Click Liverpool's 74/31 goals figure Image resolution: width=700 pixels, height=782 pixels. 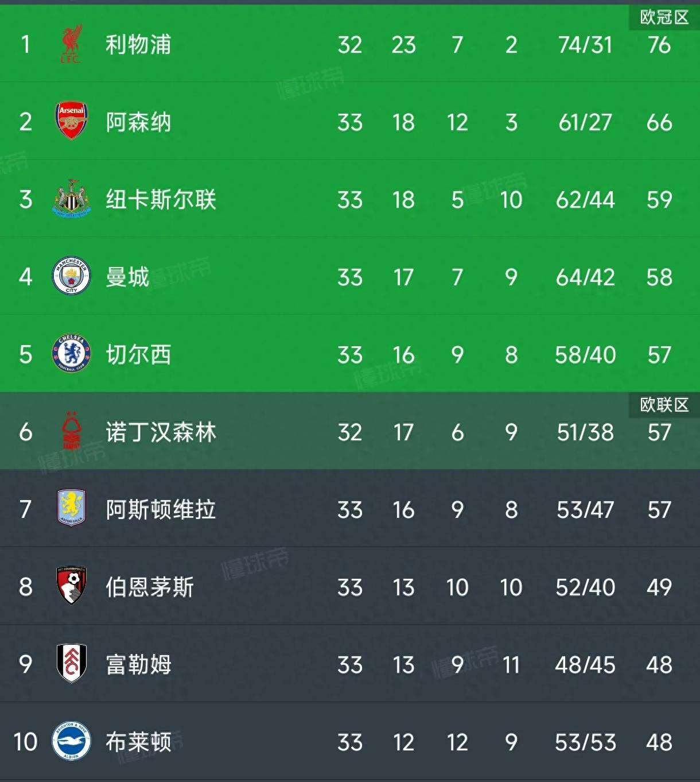[585, 45]
